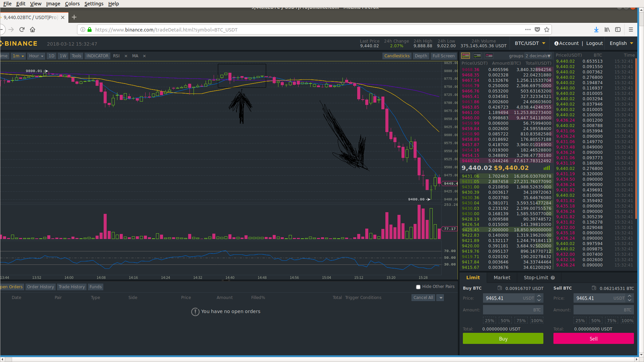The width and height of the screenshot is (644, 362).
Task: Switch to the Market order tab
Action: (502, 278)
